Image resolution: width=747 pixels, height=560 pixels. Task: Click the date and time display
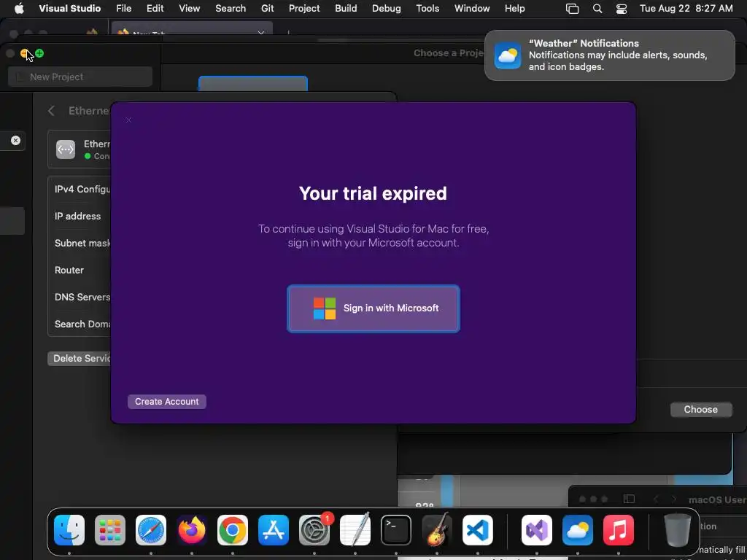pyautogui.click(x=686, y=8)
